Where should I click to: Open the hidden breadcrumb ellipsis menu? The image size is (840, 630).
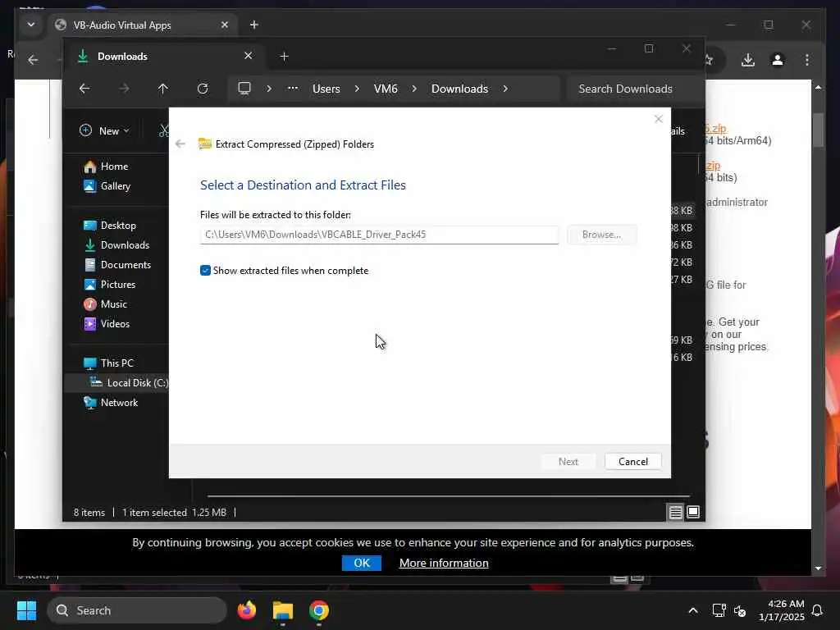pos(293,89)
